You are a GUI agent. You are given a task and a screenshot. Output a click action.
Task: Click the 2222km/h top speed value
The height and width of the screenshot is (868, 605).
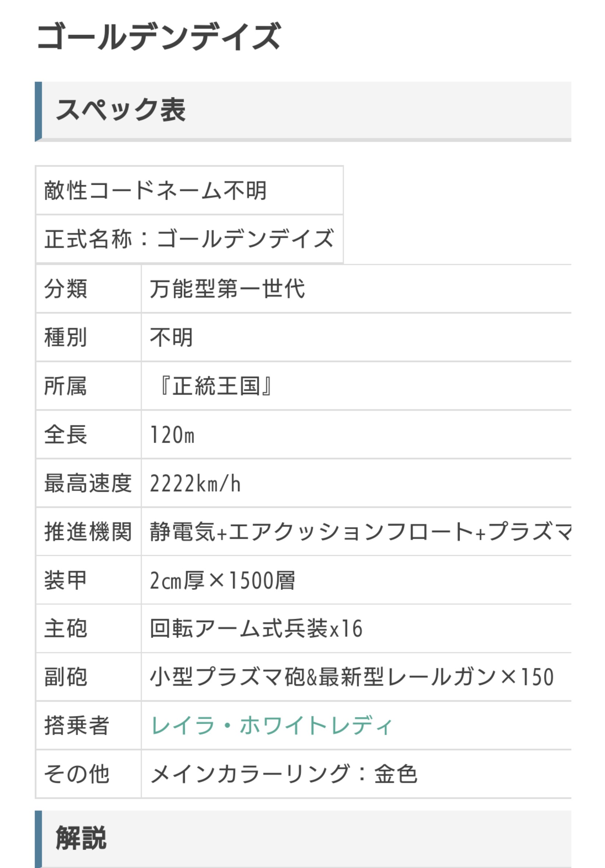coord(195,483)
